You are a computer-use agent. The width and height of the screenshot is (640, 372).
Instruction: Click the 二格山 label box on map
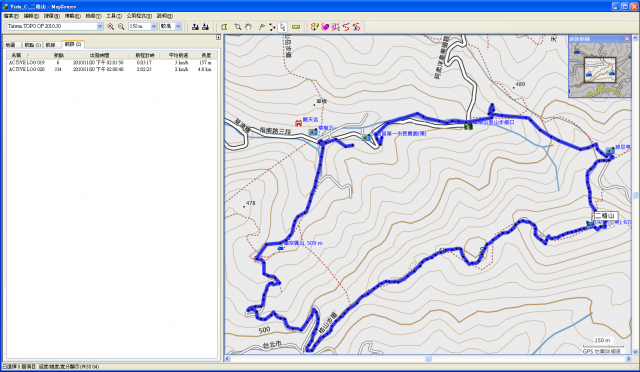coord(606,216)
